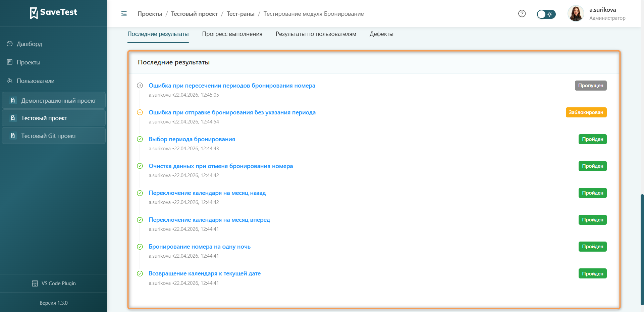
Task: Select Тестовый Git проект in the sidebar
Action: point(54,136)
